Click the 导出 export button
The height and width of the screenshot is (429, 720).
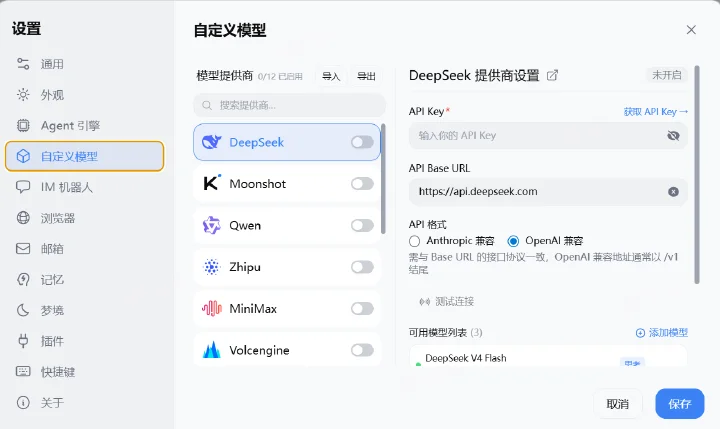(x=366, y=76)
